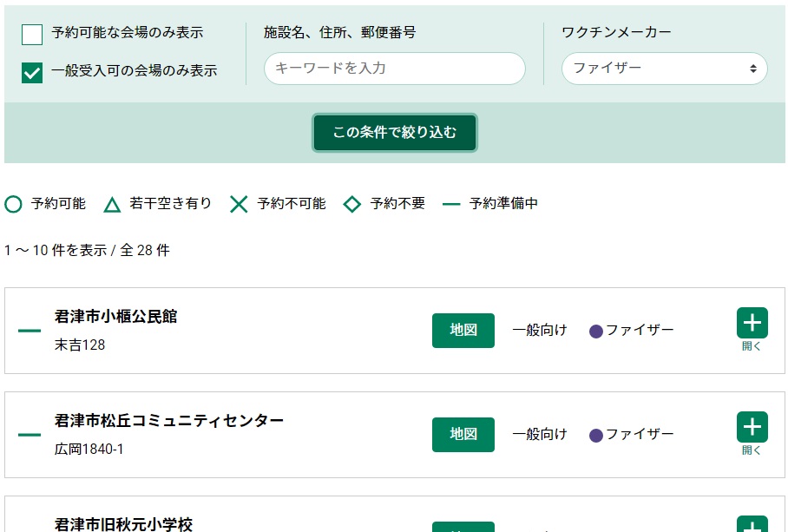Select the 君津市小櫃公民館 venue name
The height and width of the screenshot is (532, 788).
[x=116, y=317]
